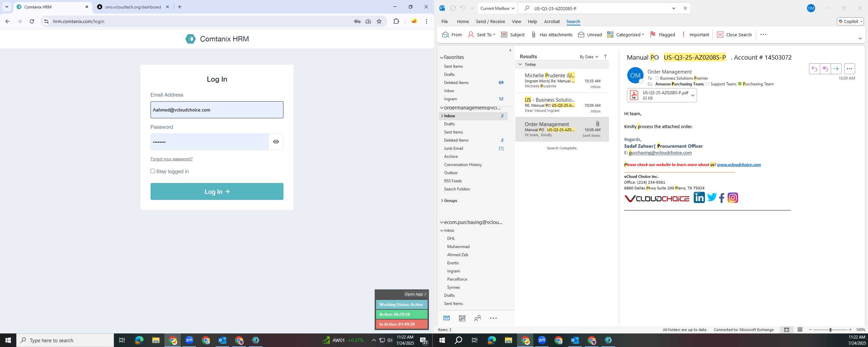Collapse the Outlook folder pane

pos(510,50)
